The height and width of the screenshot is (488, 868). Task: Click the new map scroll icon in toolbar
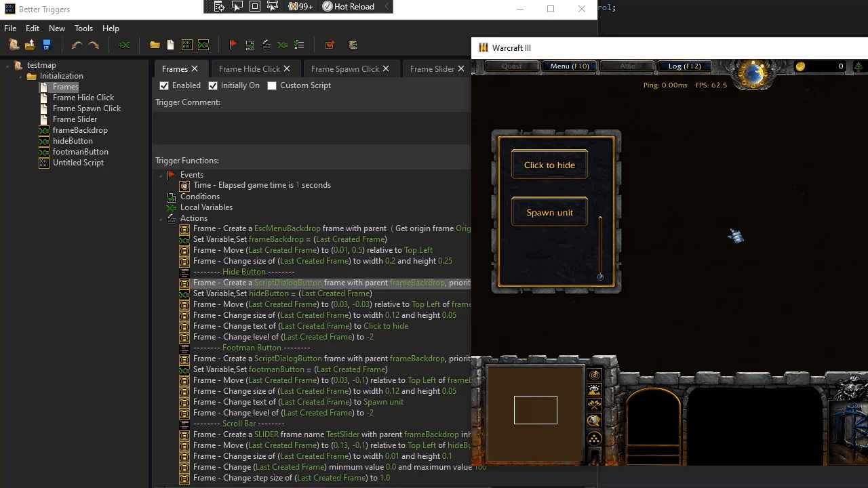[x=14, y=45]
